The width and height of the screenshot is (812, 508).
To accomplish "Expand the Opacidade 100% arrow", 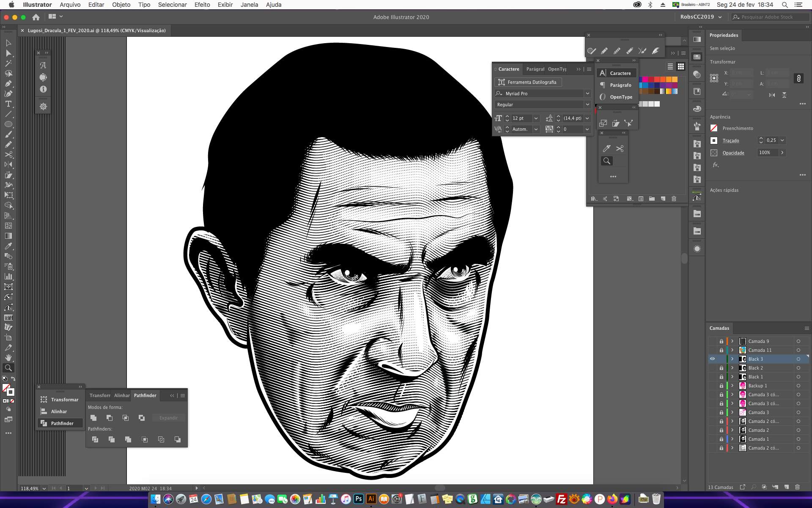I will tap(782, 152).
